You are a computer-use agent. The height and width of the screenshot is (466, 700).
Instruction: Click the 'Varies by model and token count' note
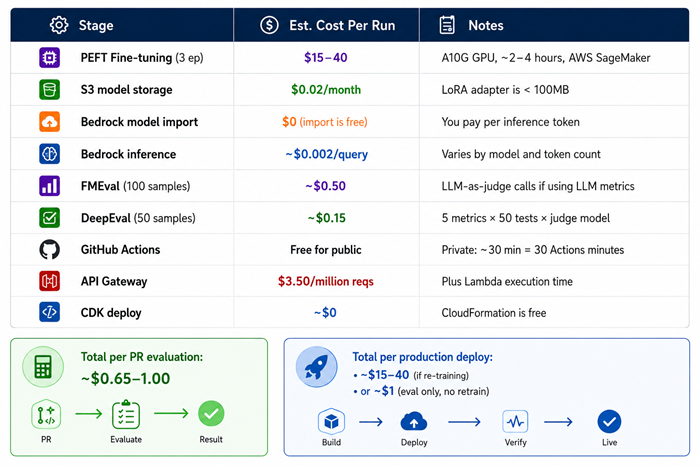coord(521,154)
